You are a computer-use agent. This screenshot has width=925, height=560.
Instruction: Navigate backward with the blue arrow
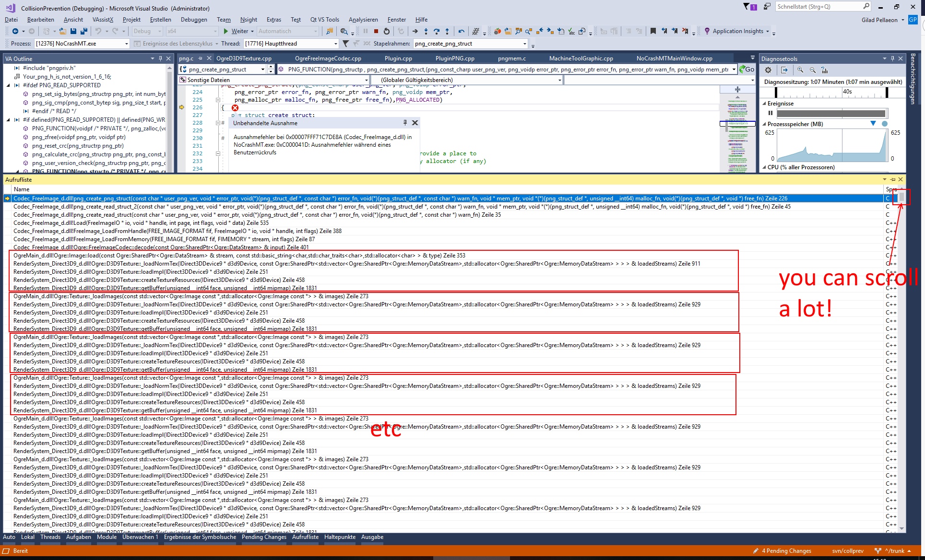point(15,31)
